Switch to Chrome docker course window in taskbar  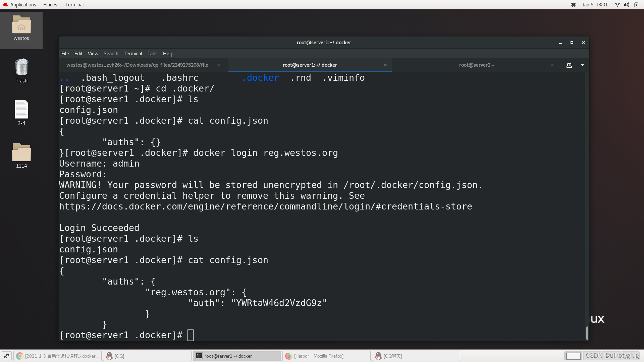(58, 356)
